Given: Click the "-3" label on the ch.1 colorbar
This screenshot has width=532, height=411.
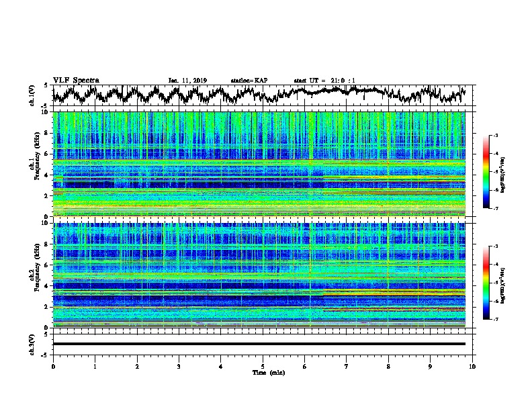Looking at the screenshot, I should pos(495,135).
